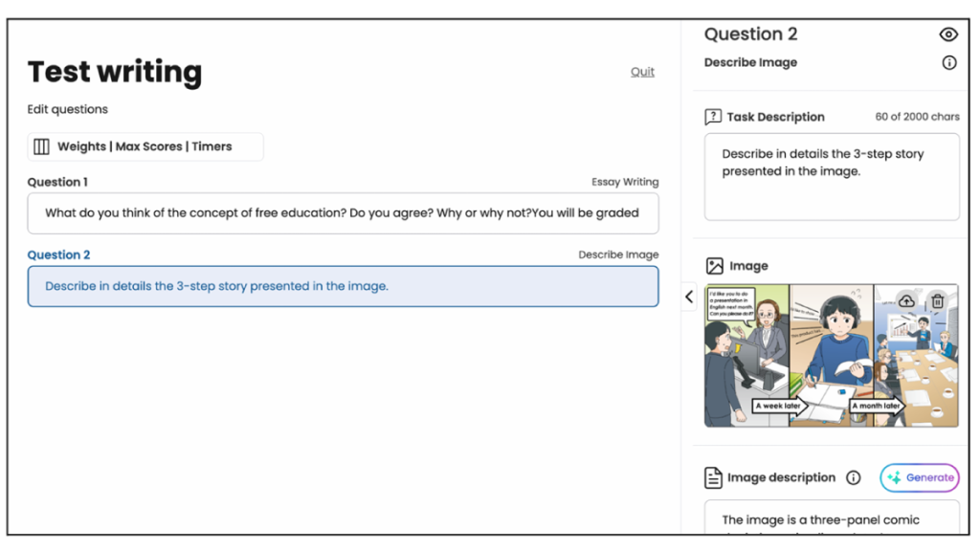This screenshot has width=980, height=551.
Task: Select the Question 1 text field
Action: tap(343, 213)
